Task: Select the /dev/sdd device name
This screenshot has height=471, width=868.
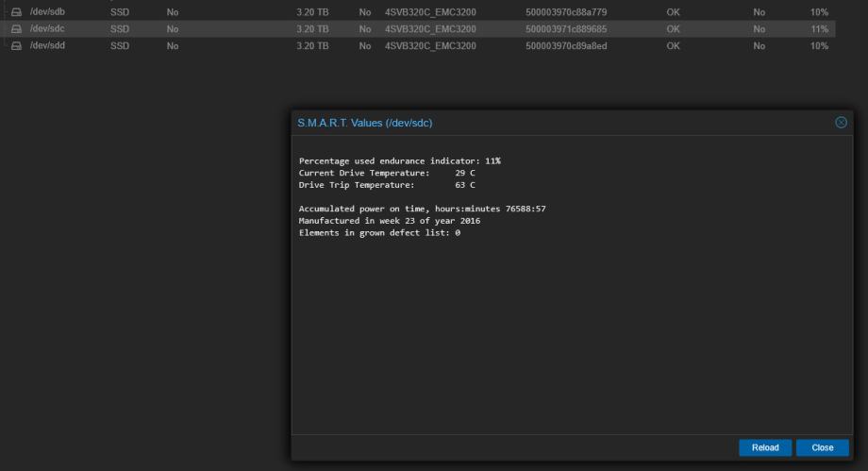Action: (47, 45)
